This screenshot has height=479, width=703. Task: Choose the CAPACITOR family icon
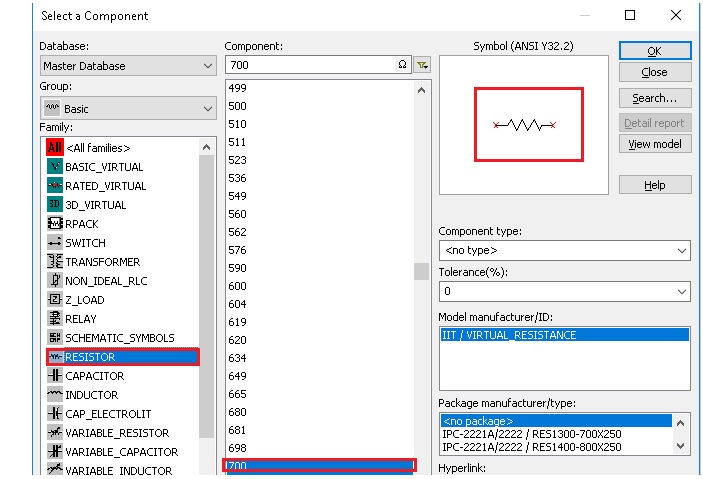coord(55,375)
